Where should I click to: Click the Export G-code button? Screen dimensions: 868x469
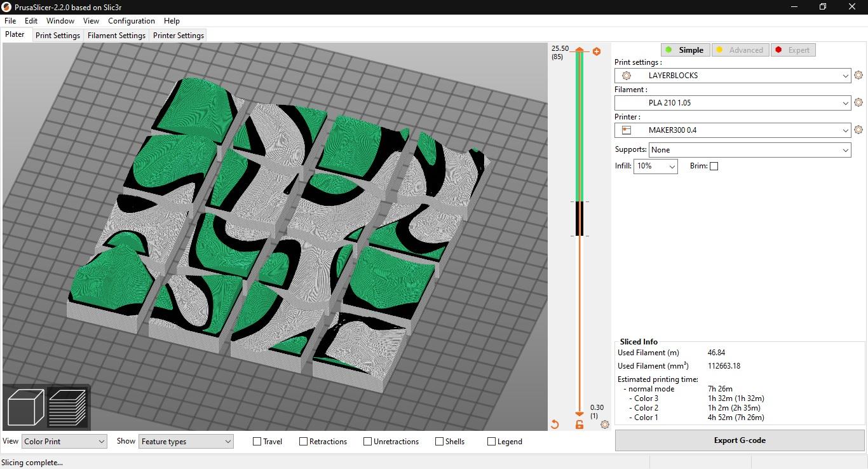[x=739, y=440]
